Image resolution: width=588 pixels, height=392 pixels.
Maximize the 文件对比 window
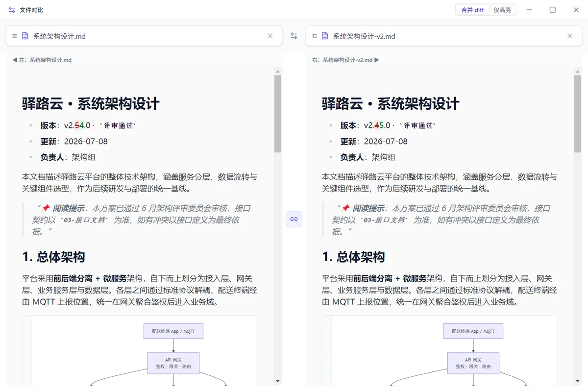point(553,10)
